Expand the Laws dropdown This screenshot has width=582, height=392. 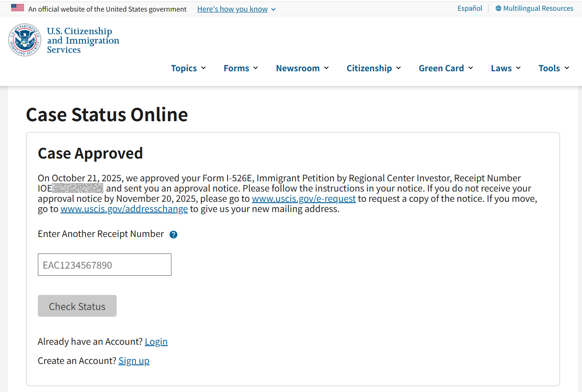506,68
